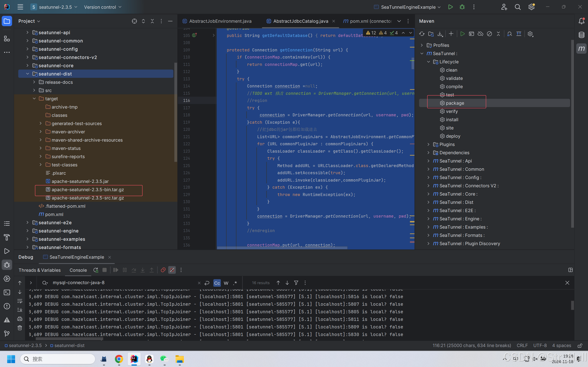The height and width of the screenshot is (367, 588).
Task: Open the Terminal tool window
Action: pos(7,292)
